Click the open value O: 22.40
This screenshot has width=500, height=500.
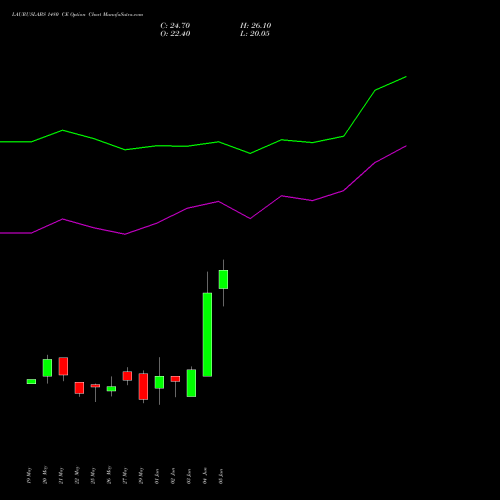(175, 34)
